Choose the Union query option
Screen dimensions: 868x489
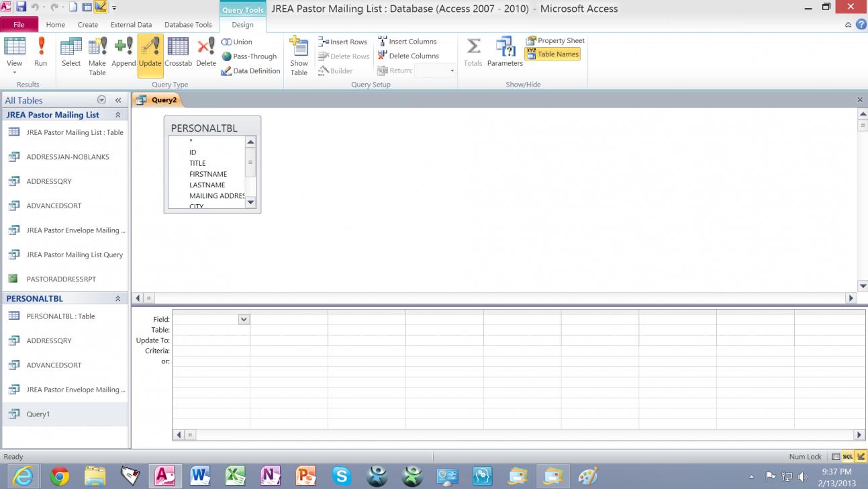click(x=237, y=42)
